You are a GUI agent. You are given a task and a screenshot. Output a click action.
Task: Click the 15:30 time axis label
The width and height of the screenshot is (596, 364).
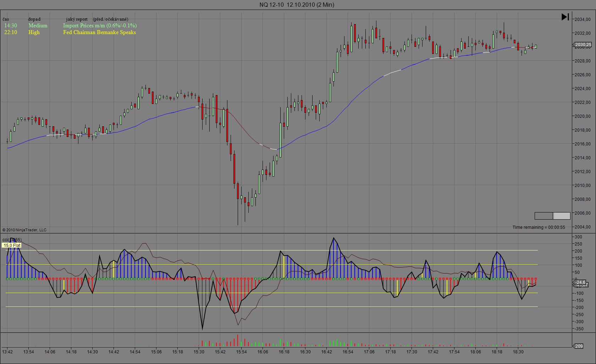[x=199, y=352]
